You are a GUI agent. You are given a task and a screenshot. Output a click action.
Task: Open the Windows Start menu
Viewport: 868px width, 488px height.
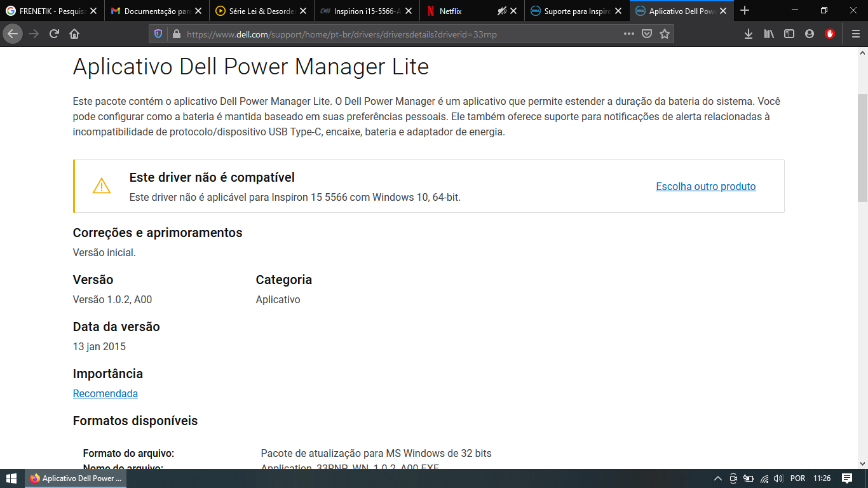(x=11, y=478)
